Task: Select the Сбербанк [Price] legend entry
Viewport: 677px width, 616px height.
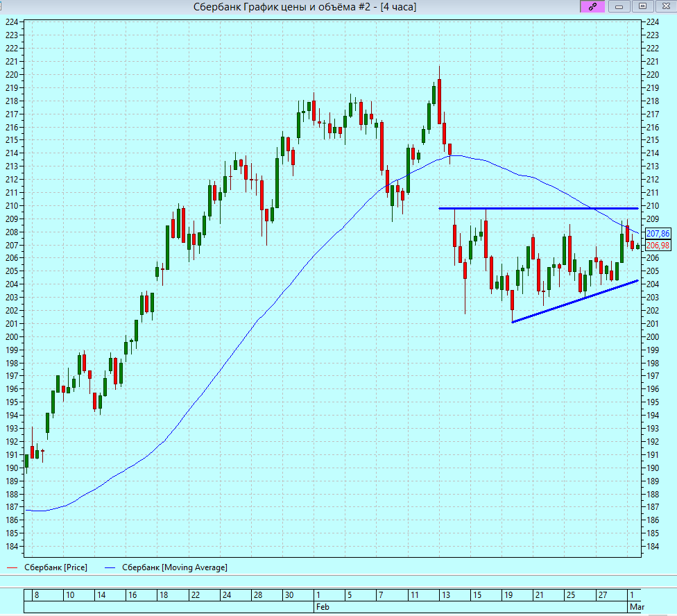Action: [x=55, y=567]
